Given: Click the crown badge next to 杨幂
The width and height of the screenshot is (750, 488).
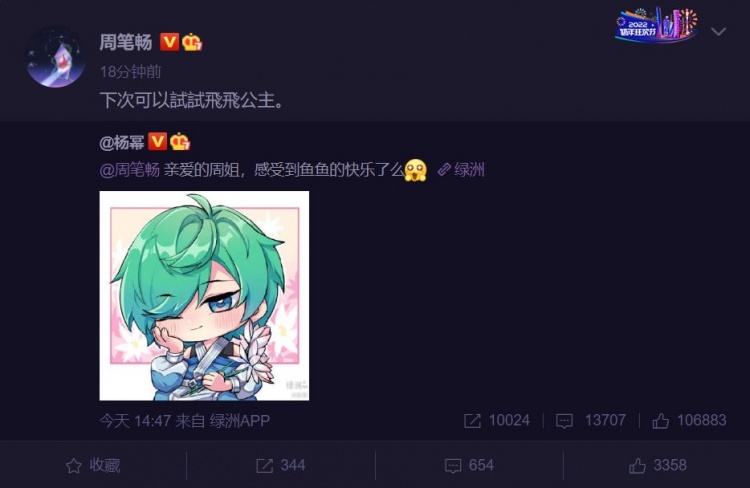Looking at the screenshot, I should coord(180,142).
